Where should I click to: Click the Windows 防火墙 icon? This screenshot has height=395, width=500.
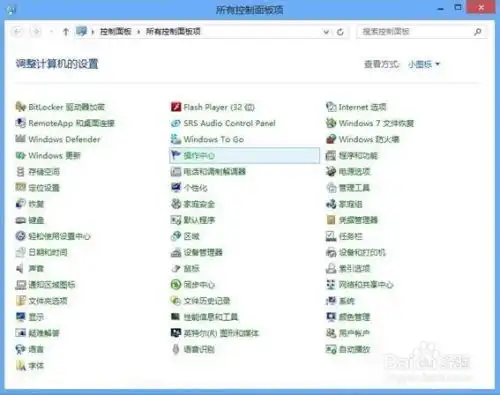331,139
